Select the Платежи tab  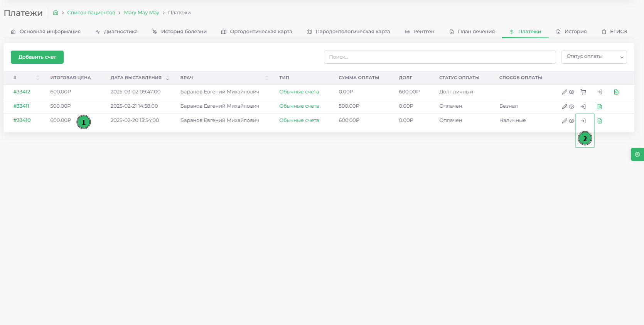coord(525,32)
